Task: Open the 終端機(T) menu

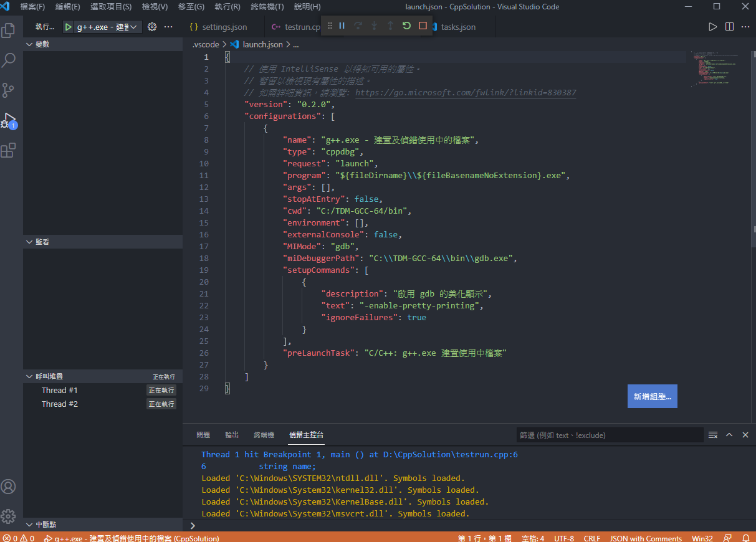Action: tap(267, 7)
